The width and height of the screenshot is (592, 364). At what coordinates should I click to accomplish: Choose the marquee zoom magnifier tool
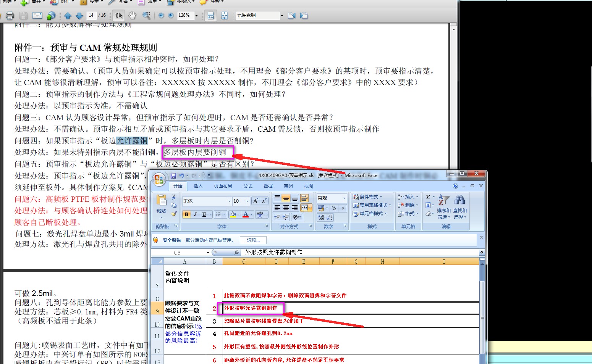(x=146, y=16)
